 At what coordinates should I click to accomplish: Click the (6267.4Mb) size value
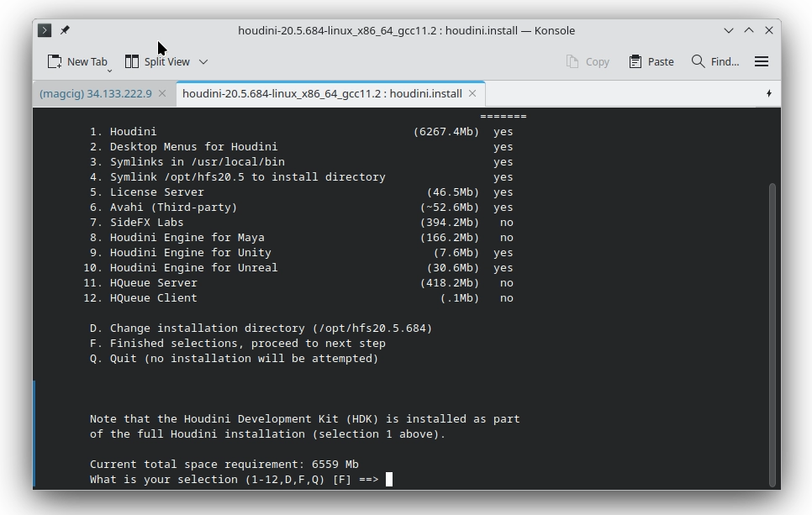[x=446, y=132]
